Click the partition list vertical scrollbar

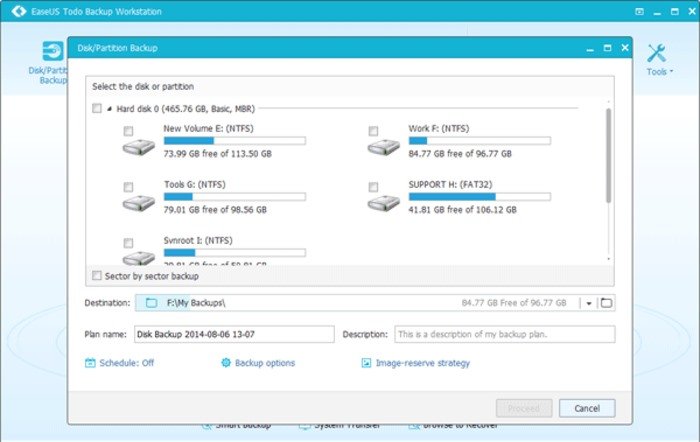coord(608,155)
